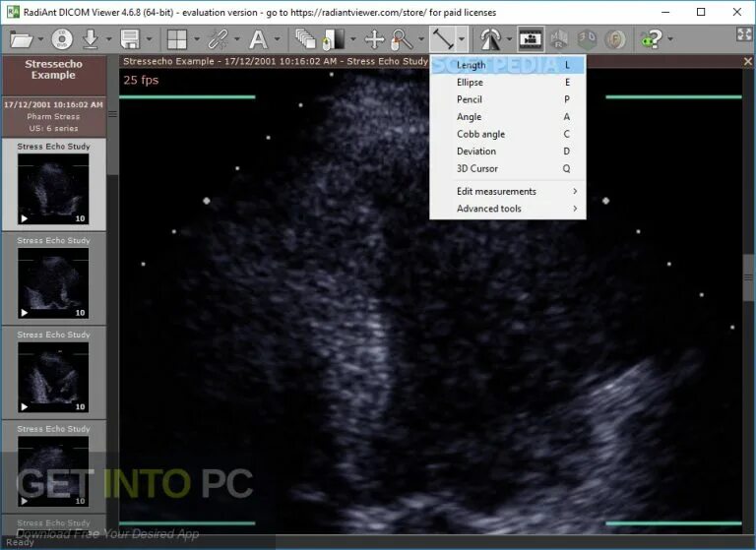Expand the export save dropdown arrow
Image resolution: width=756 pixels, height=550 pixels.
click(x=149, y=39)
